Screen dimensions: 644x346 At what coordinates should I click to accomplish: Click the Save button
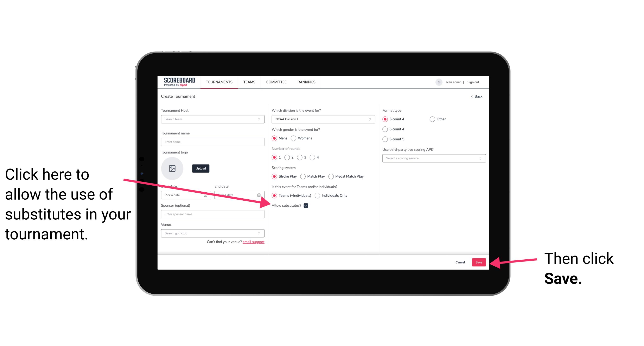click(479, 261)
